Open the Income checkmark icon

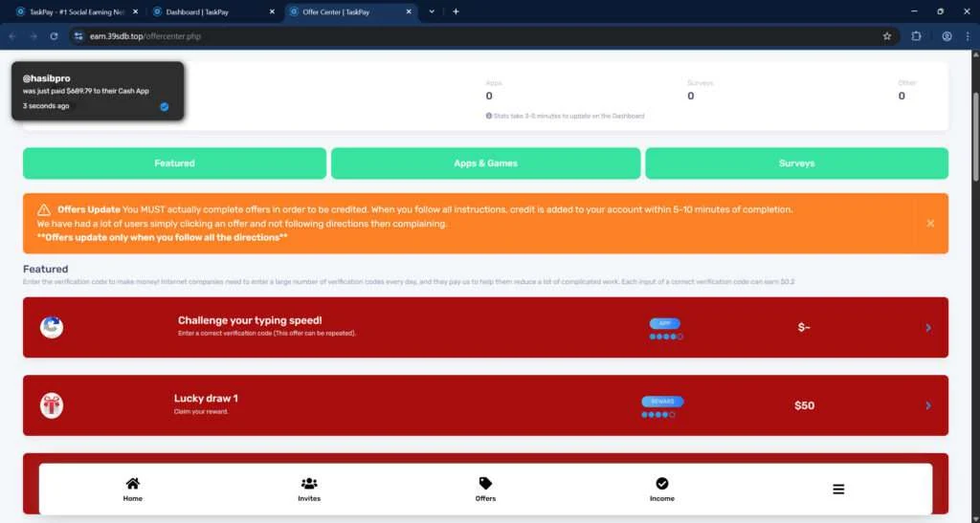[x=662, y=483]
